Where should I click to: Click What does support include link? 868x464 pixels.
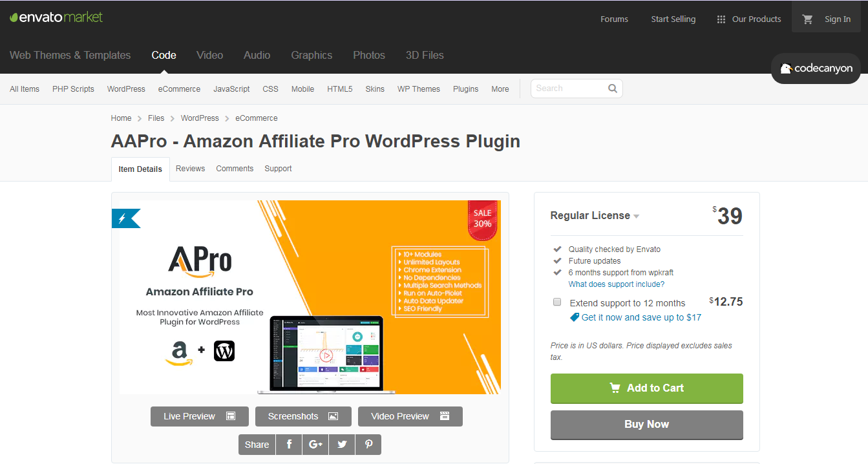click(x=617, y=284)
